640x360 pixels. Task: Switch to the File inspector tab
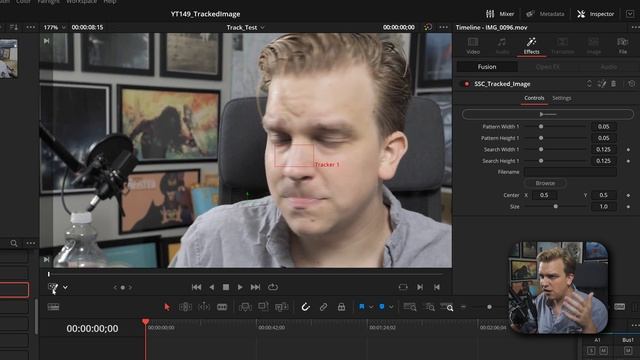pos(622,46)
